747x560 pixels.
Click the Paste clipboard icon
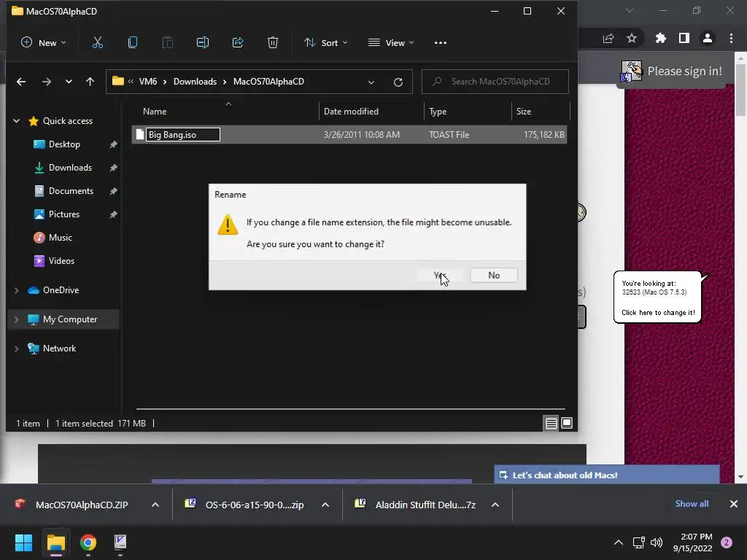[x=168, y=42]
